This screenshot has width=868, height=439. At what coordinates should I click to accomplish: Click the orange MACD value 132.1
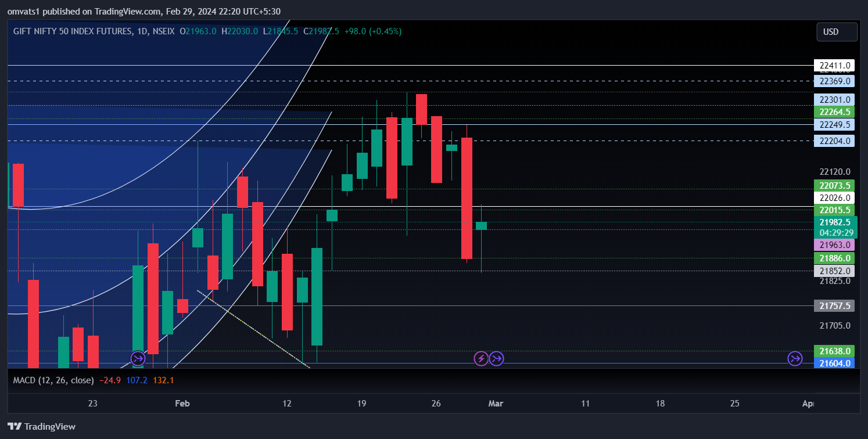coord(163,380)
